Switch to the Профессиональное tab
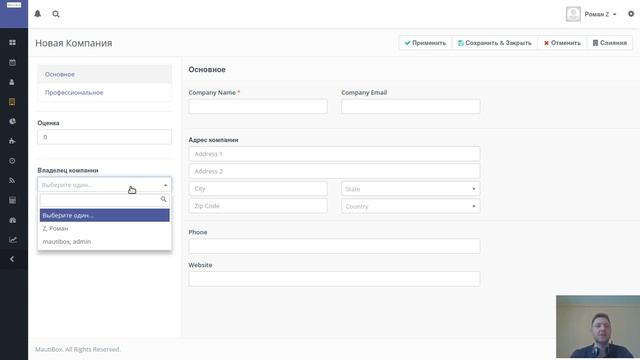640x360 pixels. 104,93
